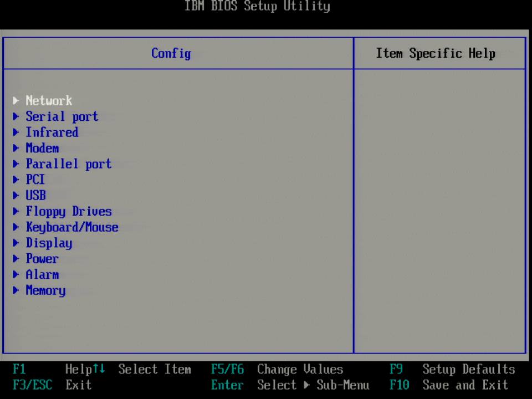
Task: Click the F10 Save and Exit label
Action: (x=448, y=385)
